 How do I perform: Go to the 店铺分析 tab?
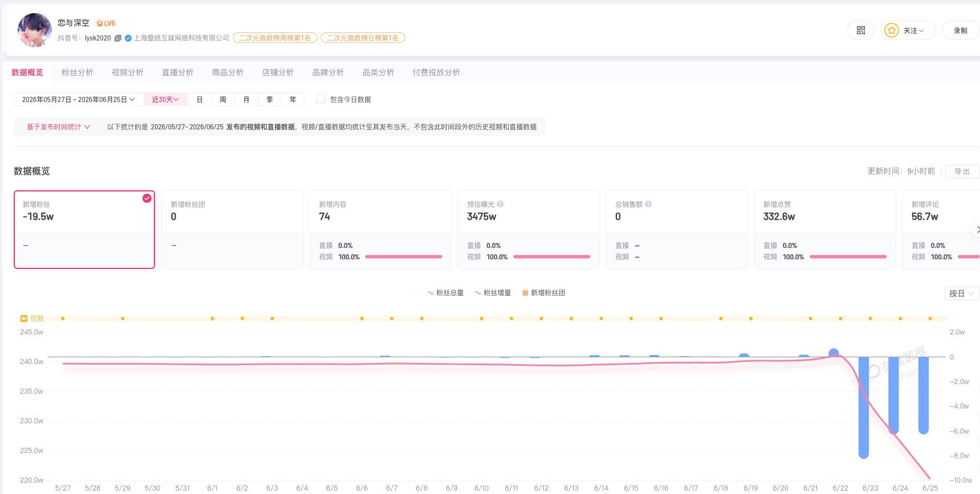click(x=278, y=72)
